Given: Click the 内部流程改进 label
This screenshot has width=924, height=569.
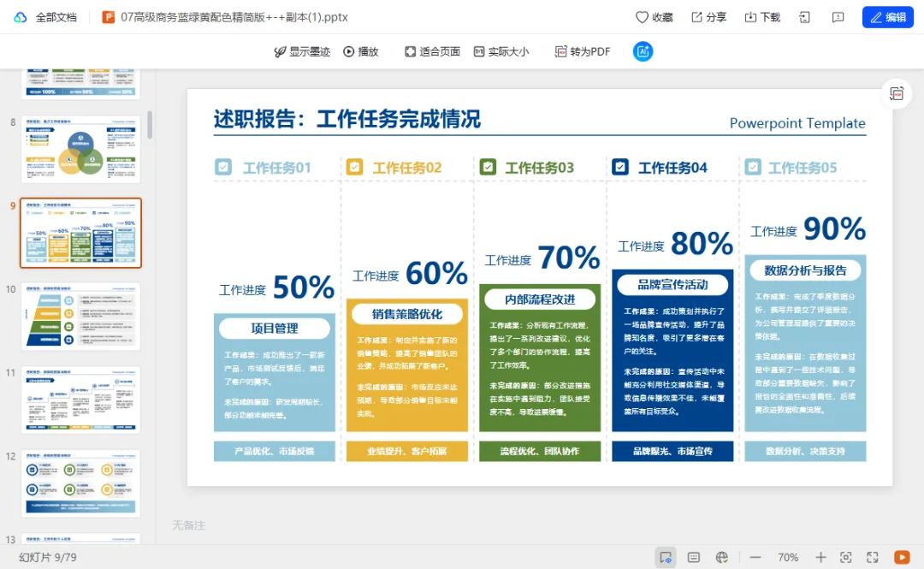Looking at the screenshot, I should coord(540,299).
